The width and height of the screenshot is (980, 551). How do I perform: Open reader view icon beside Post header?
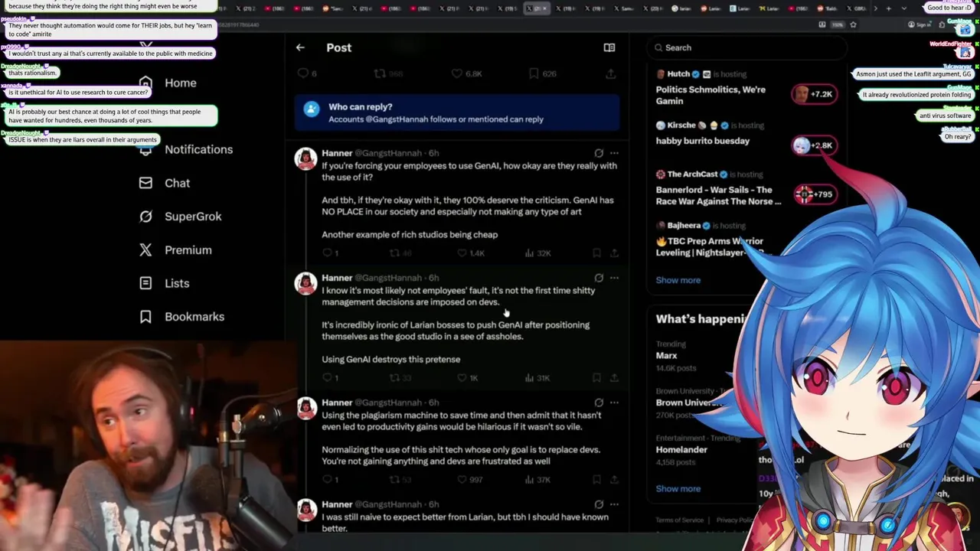tap(609, 47)
